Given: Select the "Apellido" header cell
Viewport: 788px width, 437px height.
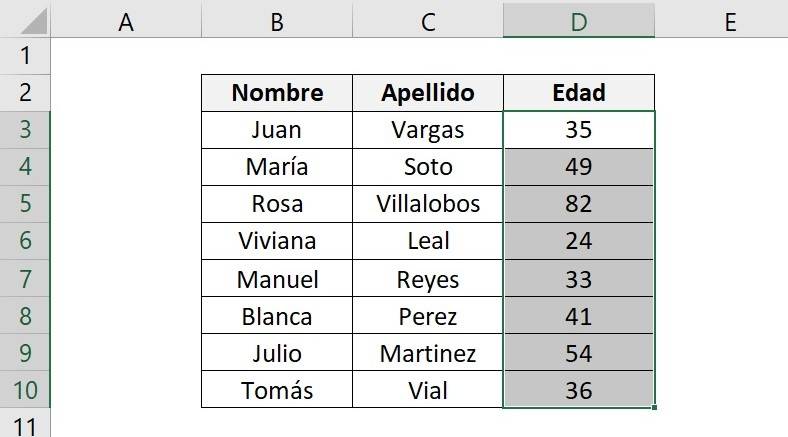Looking at the screenshot, I should coord(428,93).
